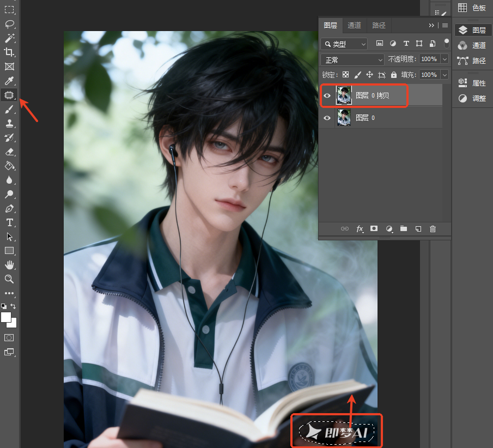Select the Magic Wand tool
Viewport: 493px width, 448px height.
9,38
